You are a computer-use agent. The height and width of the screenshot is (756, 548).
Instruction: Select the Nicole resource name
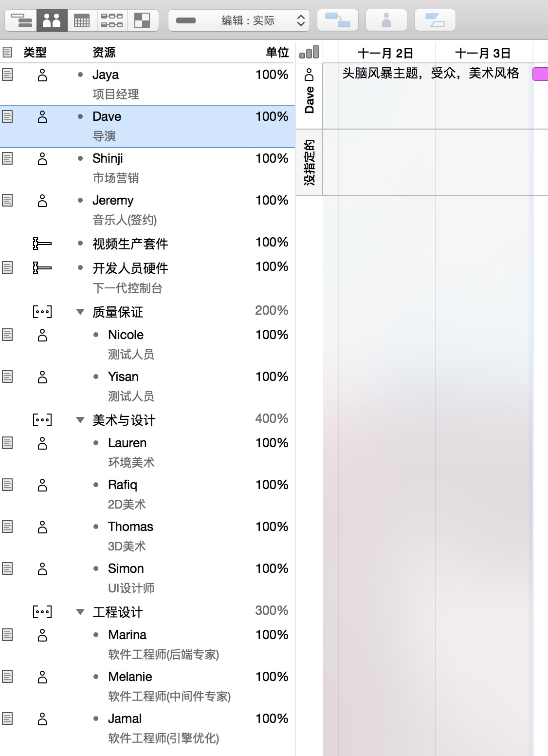pyautogui.click(x=126, y=335)
